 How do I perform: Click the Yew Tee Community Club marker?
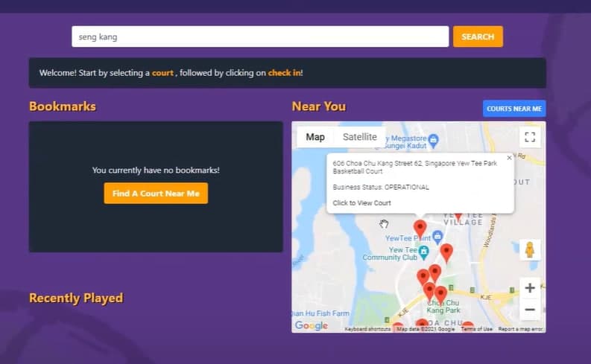pyautogui.click(x=423, y=252)
